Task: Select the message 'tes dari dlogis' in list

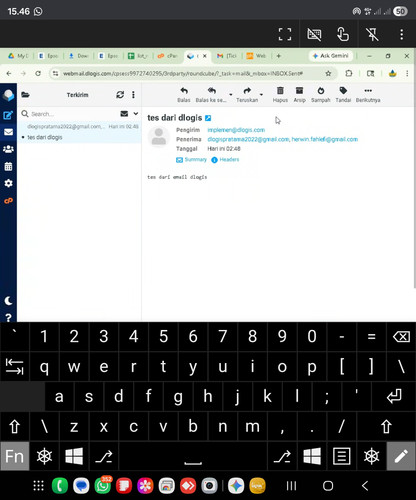Action: 79,132
